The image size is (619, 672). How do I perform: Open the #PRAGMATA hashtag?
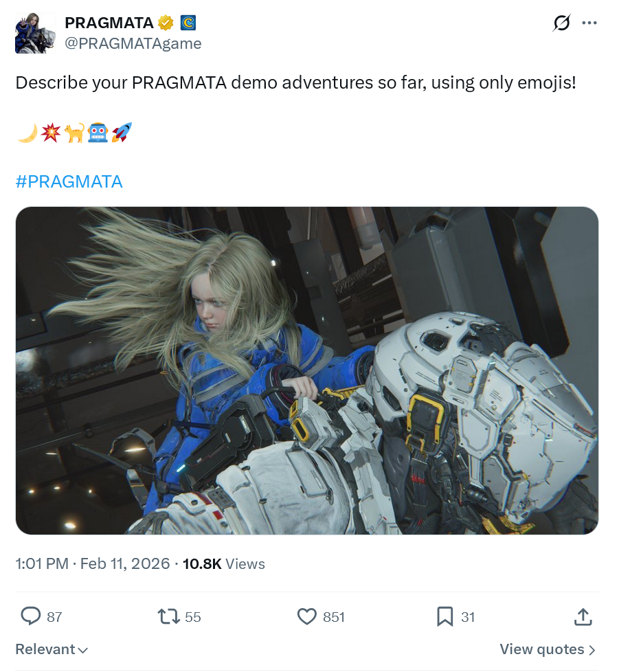coord(69,181)
